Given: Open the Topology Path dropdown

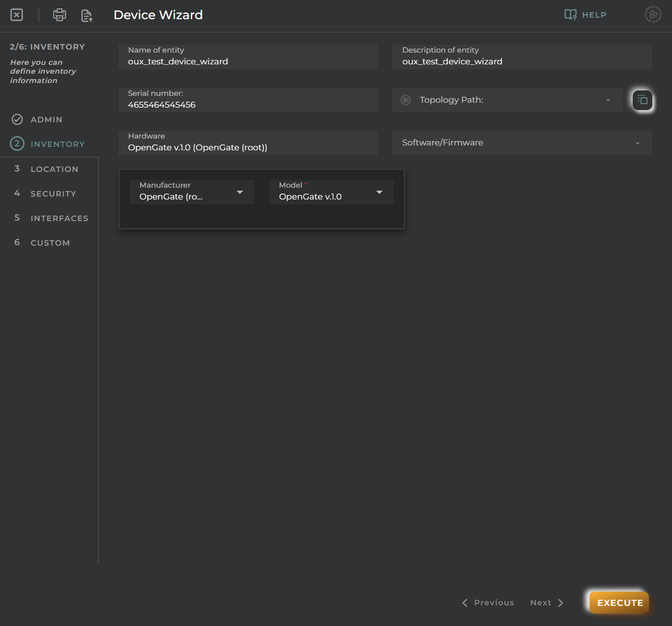Looking at the screenshot, I should click(x=507, y=100).
